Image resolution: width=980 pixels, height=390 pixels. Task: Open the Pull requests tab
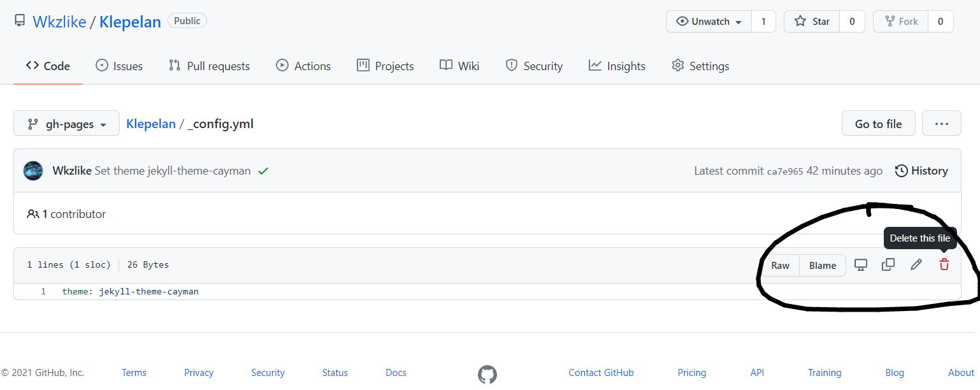click(x=209, y=66)
